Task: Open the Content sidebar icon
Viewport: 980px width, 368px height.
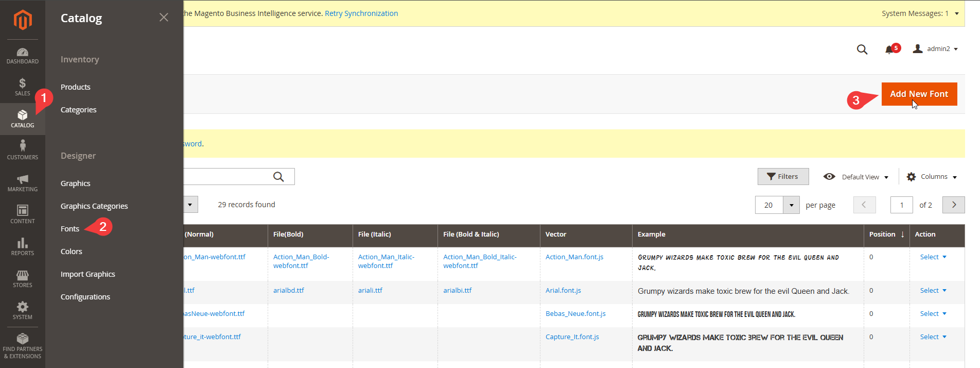Action: tap(22, 214)
